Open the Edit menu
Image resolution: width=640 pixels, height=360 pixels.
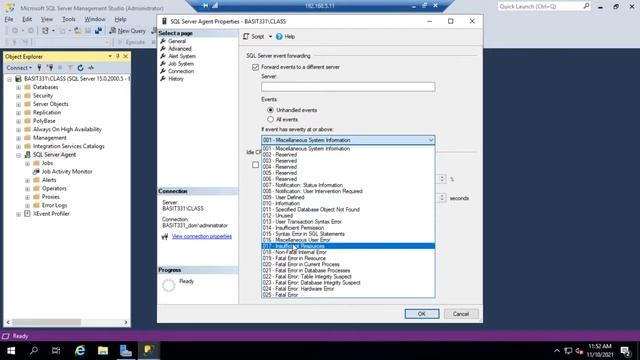tap(27, 19)
